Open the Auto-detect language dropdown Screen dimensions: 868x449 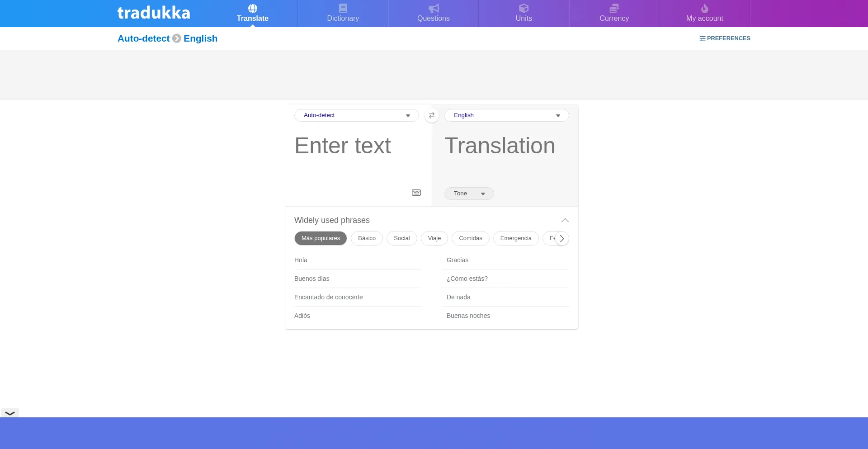click(x=356, y=115)
